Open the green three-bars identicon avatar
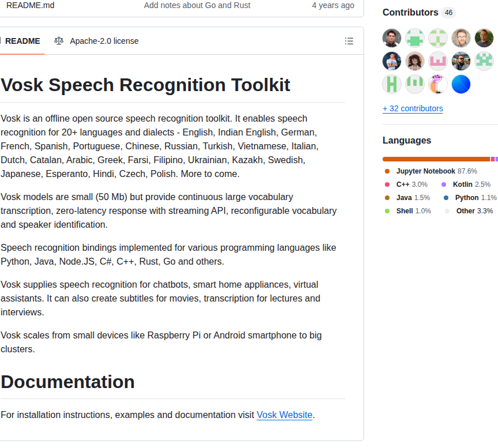Viewport: 498px width, 448px height. 415,84
